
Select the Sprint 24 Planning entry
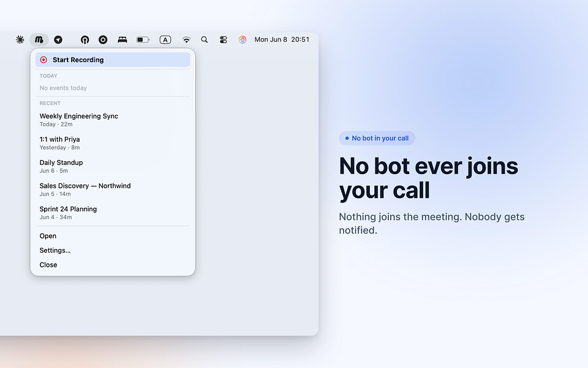tap(113, 213)
